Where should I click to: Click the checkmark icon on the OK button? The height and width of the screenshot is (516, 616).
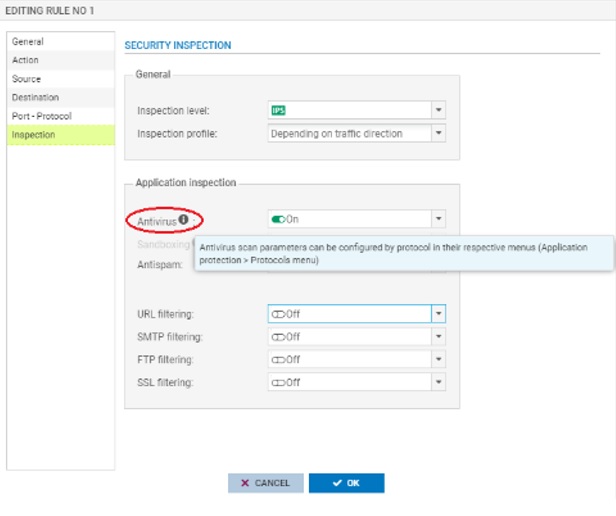click(337, 483)
